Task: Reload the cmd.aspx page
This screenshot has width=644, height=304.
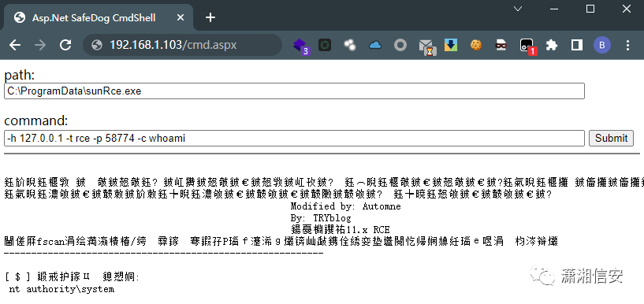Action: tap(65, 45)
